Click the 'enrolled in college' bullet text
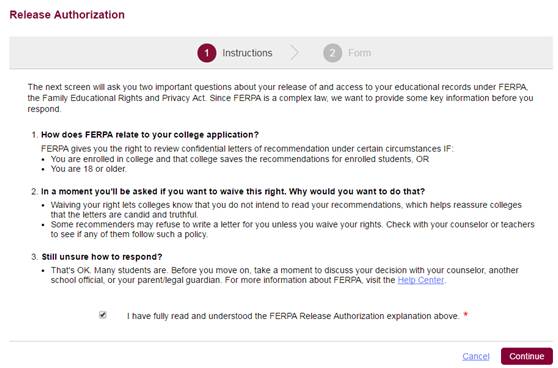Image resolution: width=558 pixels, height=368 pixels. 239,159
